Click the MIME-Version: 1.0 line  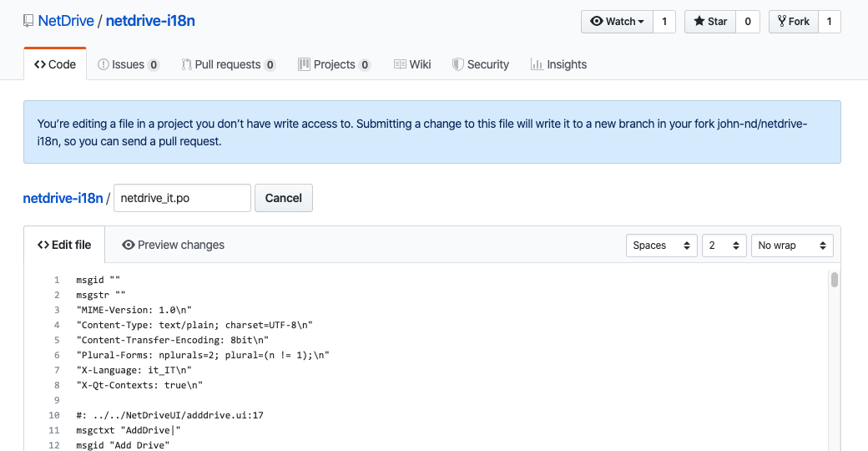tap(134, 310)
